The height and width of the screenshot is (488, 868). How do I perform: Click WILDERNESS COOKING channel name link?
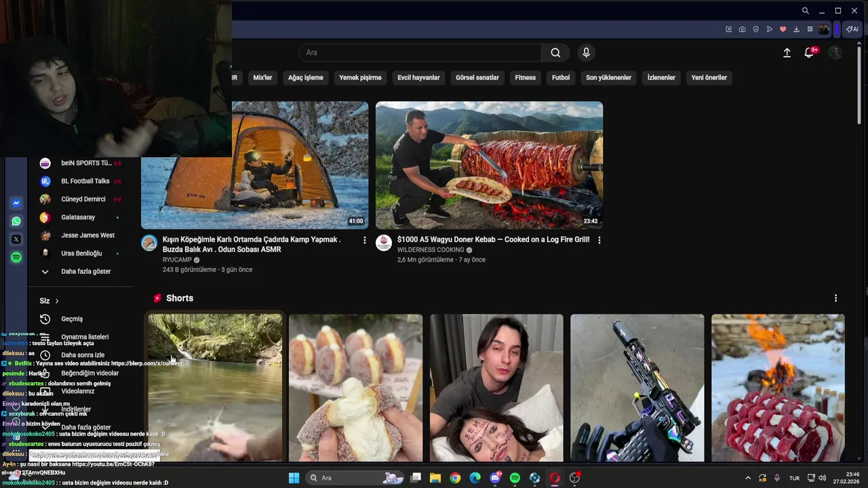pos(431,250)
